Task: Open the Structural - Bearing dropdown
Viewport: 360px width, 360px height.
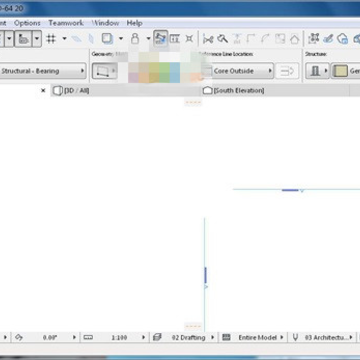Action: [43, 71]
